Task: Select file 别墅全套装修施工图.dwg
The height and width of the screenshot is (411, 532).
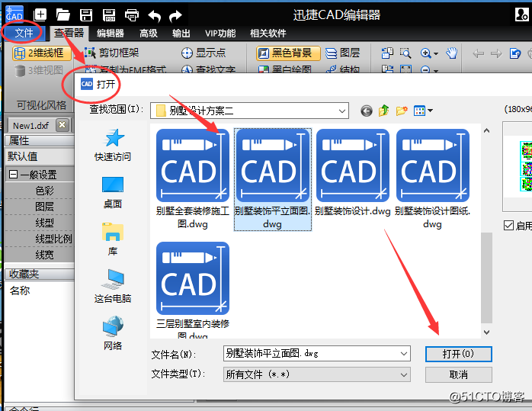Action: pyautogui.click(x=192, y=179)
